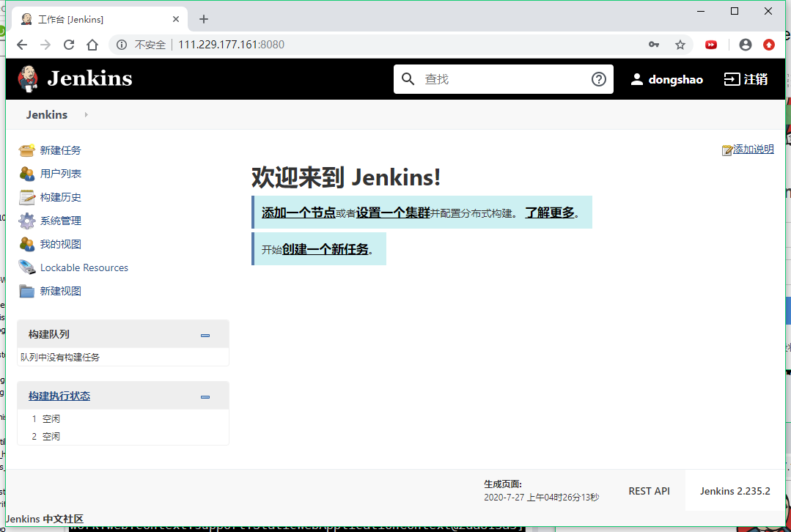Click the 了解更多 link
This screenshot has width=791, height=532.
click(x=550, y=213)
